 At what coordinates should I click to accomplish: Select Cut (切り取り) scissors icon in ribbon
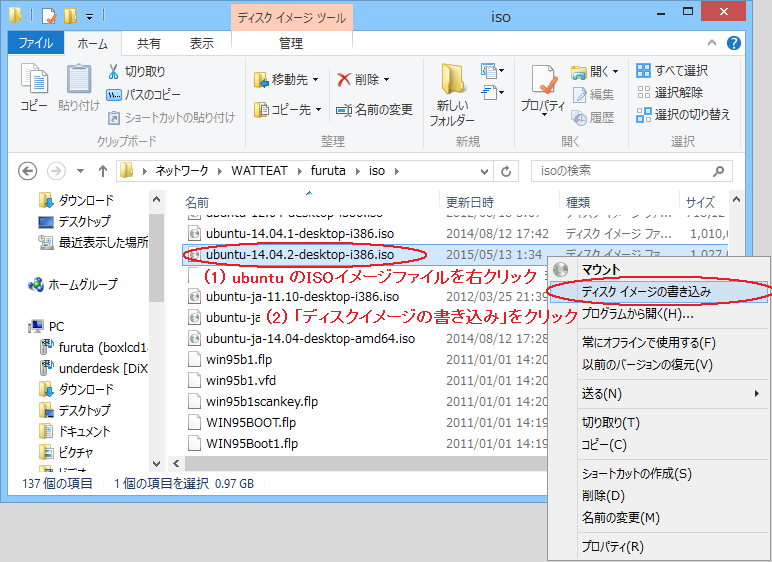pos(113,71)
